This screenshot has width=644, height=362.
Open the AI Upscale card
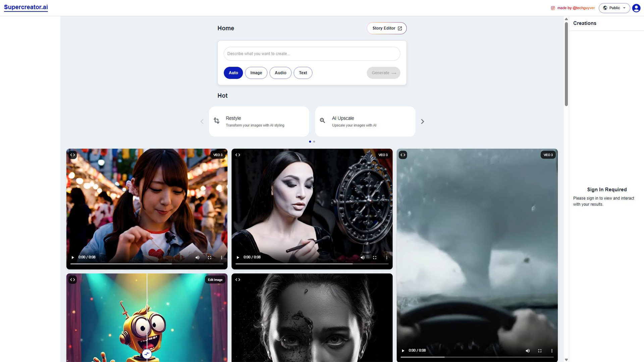coord(365,121)
